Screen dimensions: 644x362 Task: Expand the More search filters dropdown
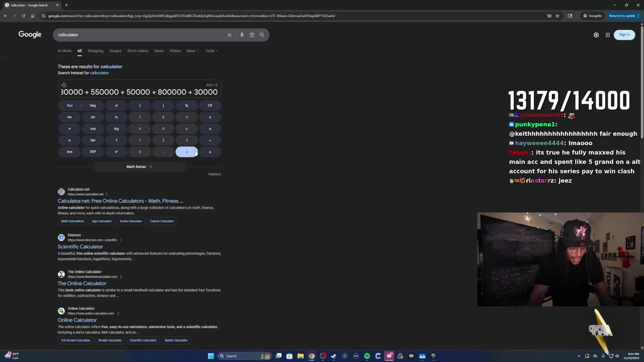(x=192, y=51)
